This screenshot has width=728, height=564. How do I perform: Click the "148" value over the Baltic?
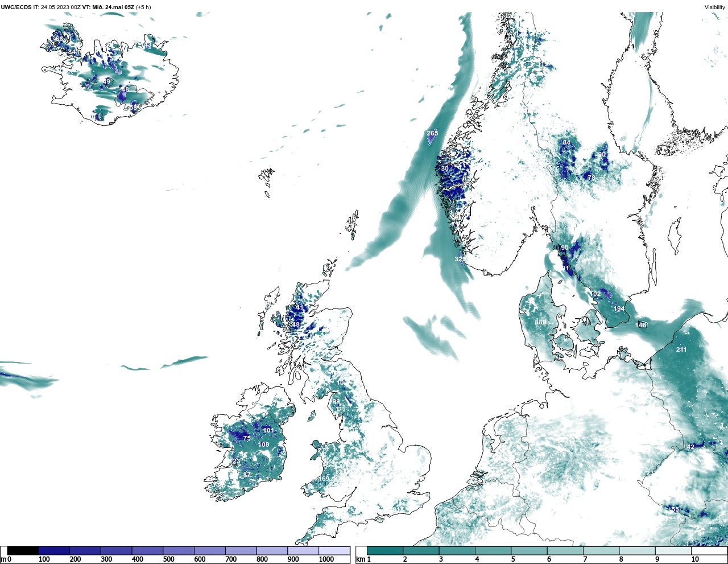[x=641, y=325]
